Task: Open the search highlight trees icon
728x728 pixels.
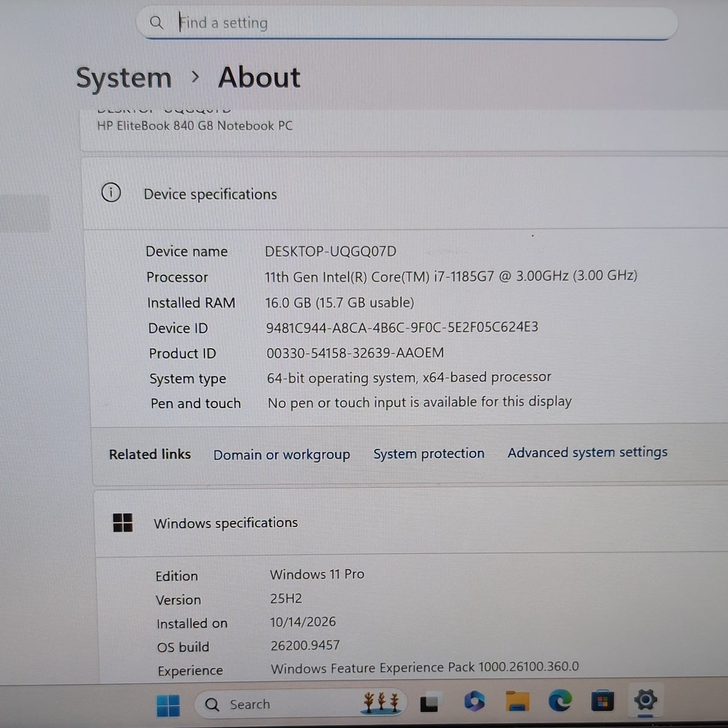Action: (382, 702)
